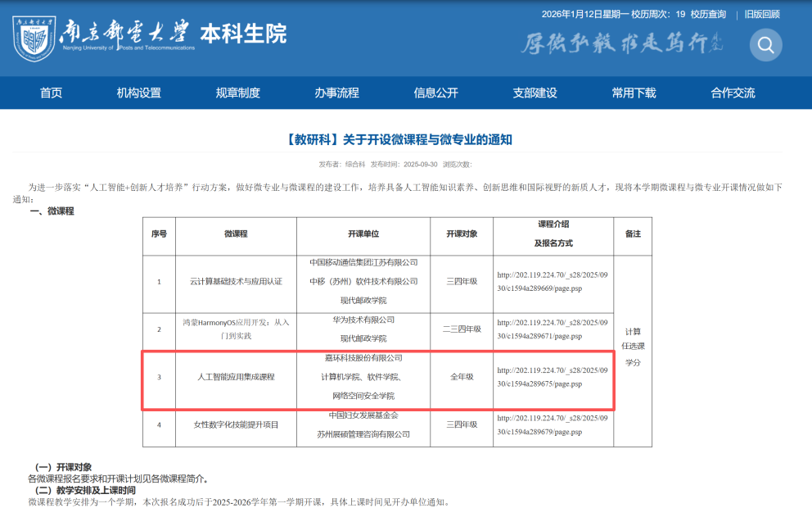The width and height of the screenshot is (812, 508).
Task: Click the 南京邮电大学 calligraphy title
Action: point(124,34)
